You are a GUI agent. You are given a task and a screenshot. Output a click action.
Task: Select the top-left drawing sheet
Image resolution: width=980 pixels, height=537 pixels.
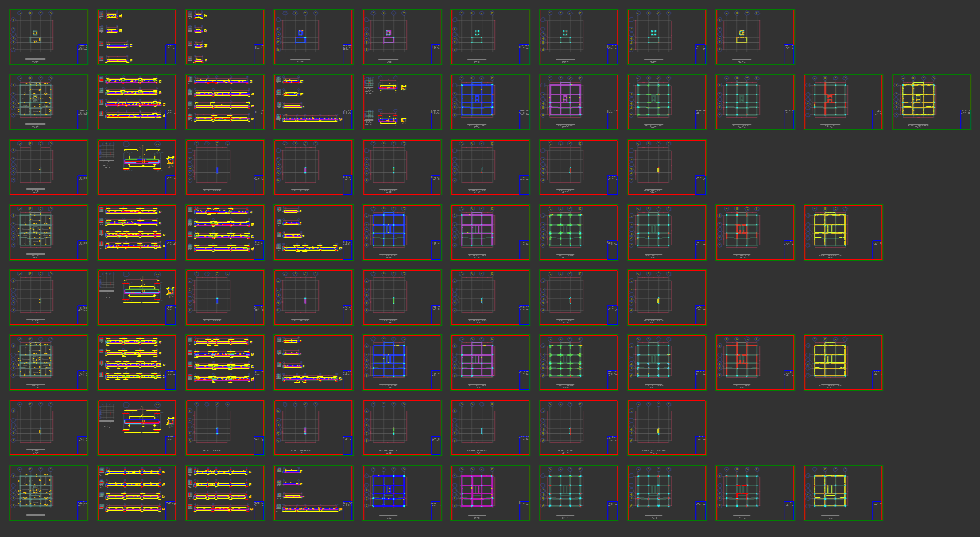[48, 37]
